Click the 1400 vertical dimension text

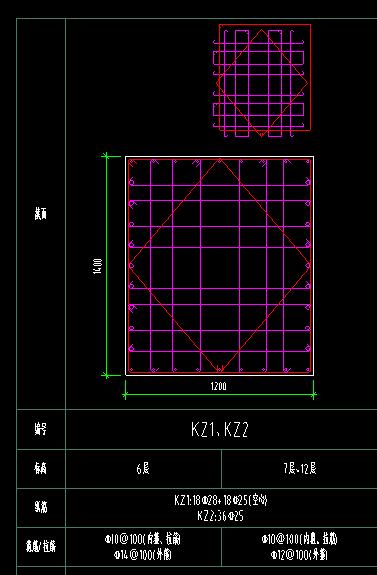pyautogui.click(x=98, y=266)
